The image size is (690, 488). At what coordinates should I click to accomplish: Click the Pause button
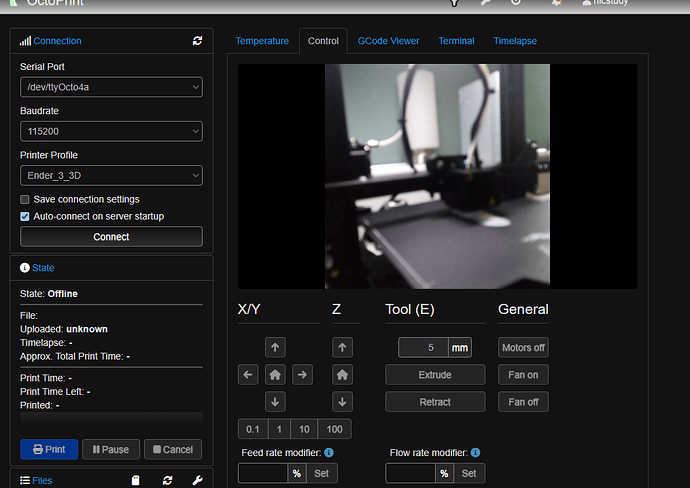111,449
